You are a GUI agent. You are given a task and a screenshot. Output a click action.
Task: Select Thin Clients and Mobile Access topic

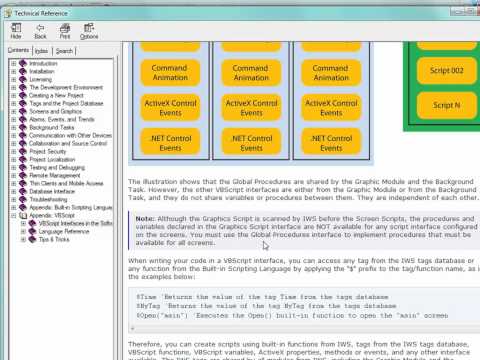coord(66,183)
